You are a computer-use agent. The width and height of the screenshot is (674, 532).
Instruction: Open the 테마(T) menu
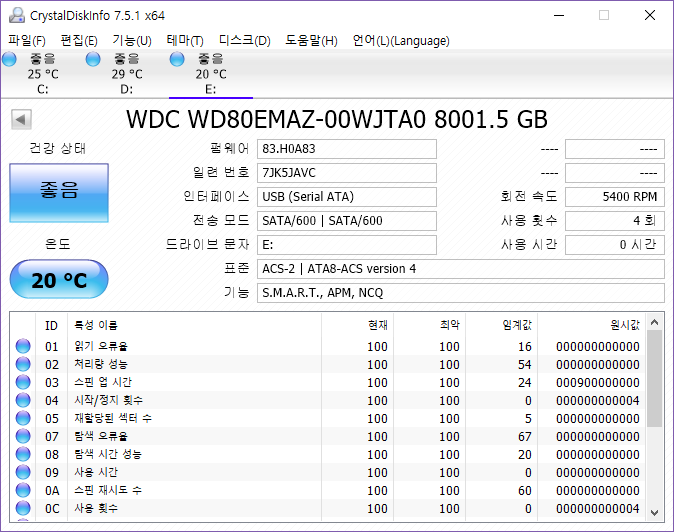[x=185, y=41]
